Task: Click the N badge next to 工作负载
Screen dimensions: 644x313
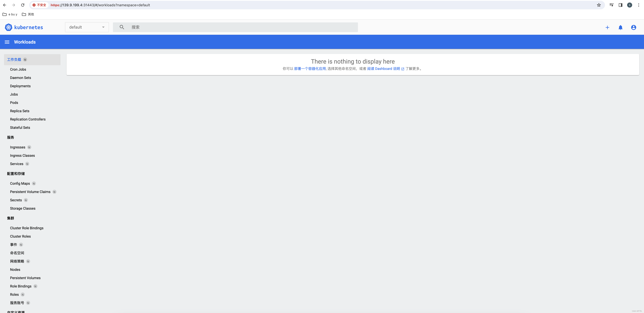Action: 25,60
